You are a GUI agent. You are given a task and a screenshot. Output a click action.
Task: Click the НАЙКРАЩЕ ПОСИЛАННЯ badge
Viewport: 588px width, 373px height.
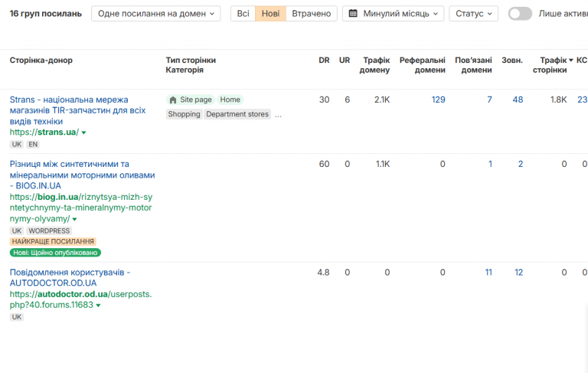[x=53, y=241]
